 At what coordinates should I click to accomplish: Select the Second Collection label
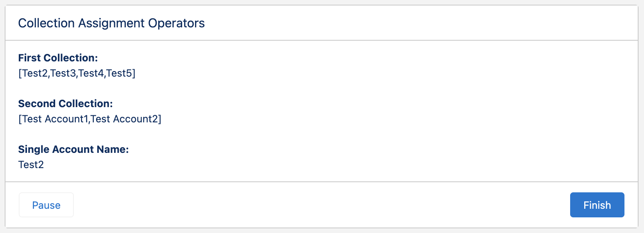pyautogui.click(x=65, y=104)
